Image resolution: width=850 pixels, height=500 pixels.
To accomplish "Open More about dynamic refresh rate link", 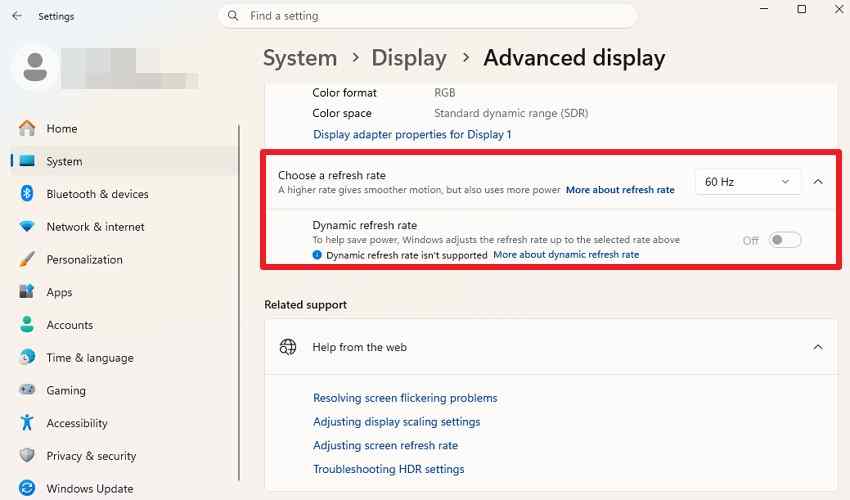I will tap(566, 254).
